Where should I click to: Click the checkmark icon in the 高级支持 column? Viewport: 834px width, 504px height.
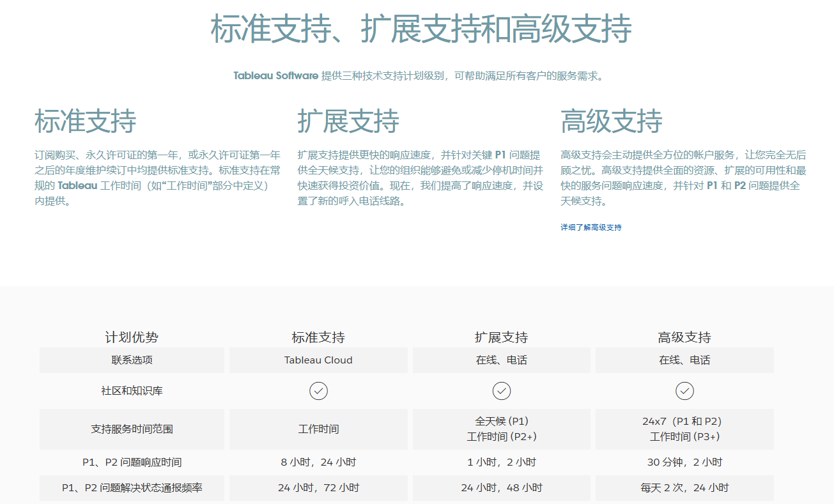[x=684, y=391]
